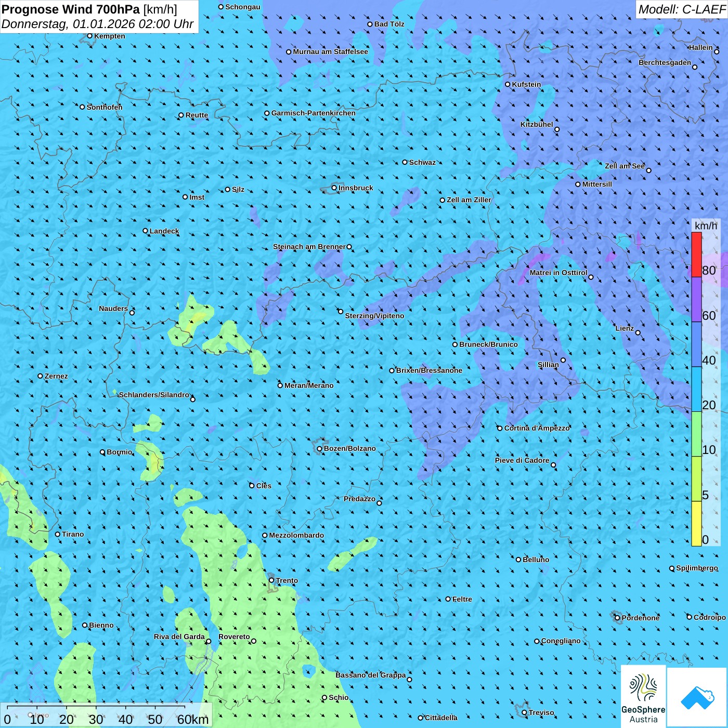Click the Spilimbergo label
This screenshot has width=728, height=728.
(697, 568)
